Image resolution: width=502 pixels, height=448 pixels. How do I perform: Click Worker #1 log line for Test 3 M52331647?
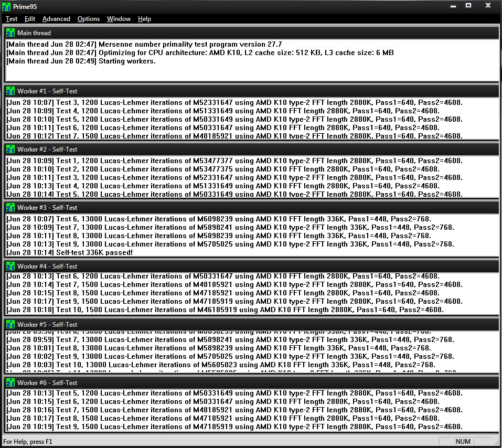[234, 102]
